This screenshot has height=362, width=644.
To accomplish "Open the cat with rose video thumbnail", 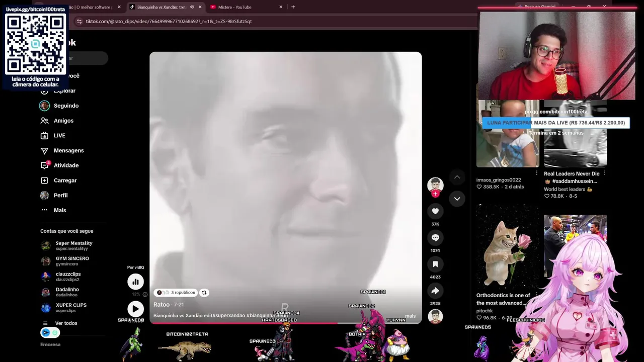I will 507,246.
